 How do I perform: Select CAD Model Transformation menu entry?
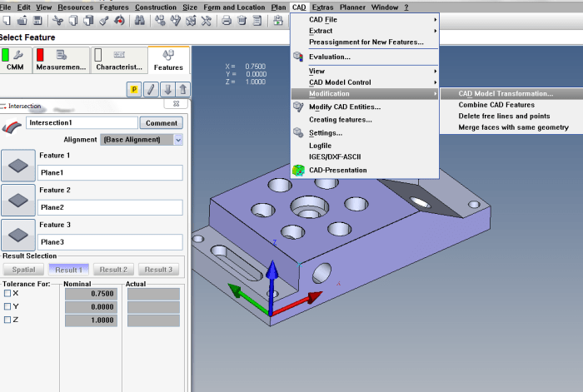(506, 94)
